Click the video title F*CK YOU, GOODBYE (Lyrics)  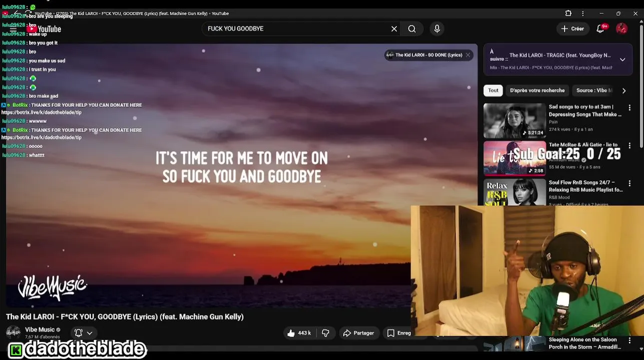(x=125, y=316)
